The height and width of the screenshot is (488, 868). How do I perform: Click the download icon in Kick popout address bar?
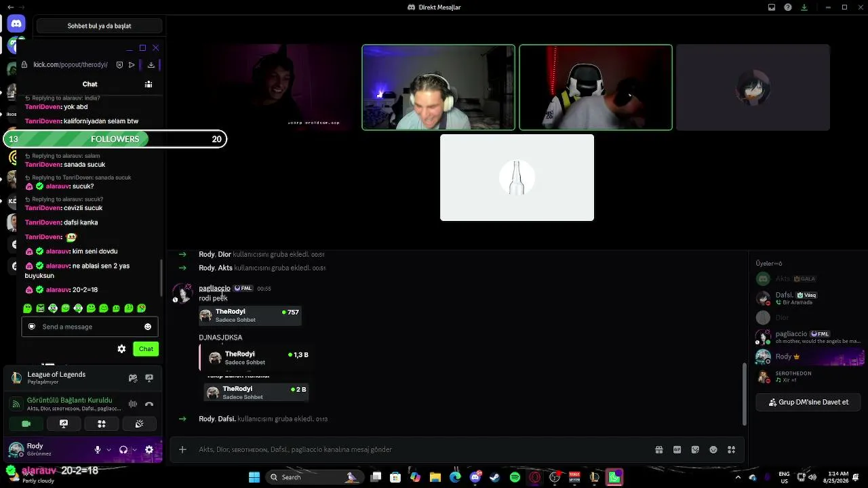(x=151, y=64)
